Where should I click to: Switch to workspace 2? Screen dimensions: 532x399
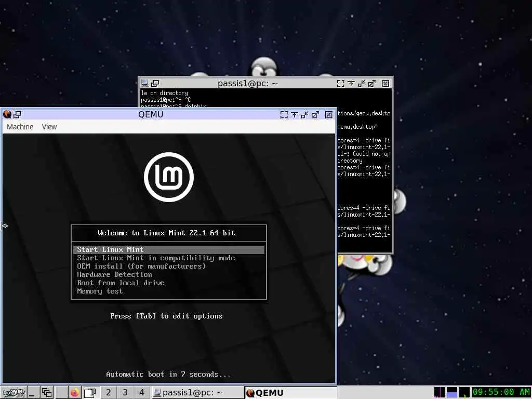(108, 393)
